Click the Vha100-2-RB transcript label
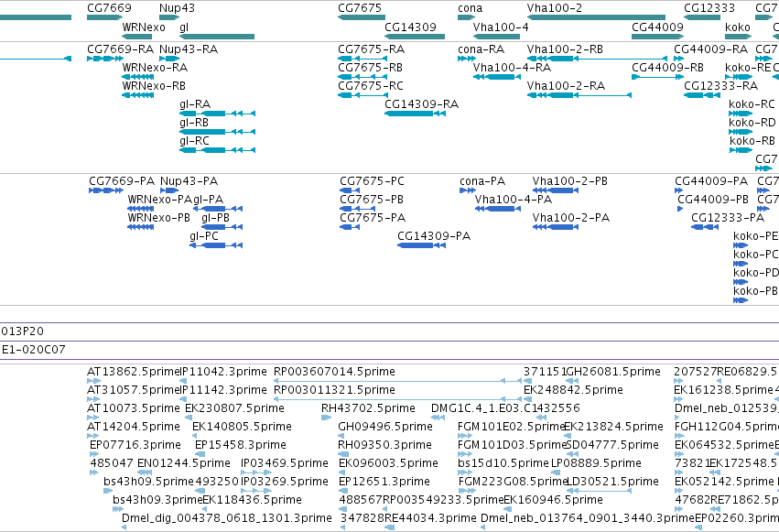779x532 pixels. pos(565,49)
